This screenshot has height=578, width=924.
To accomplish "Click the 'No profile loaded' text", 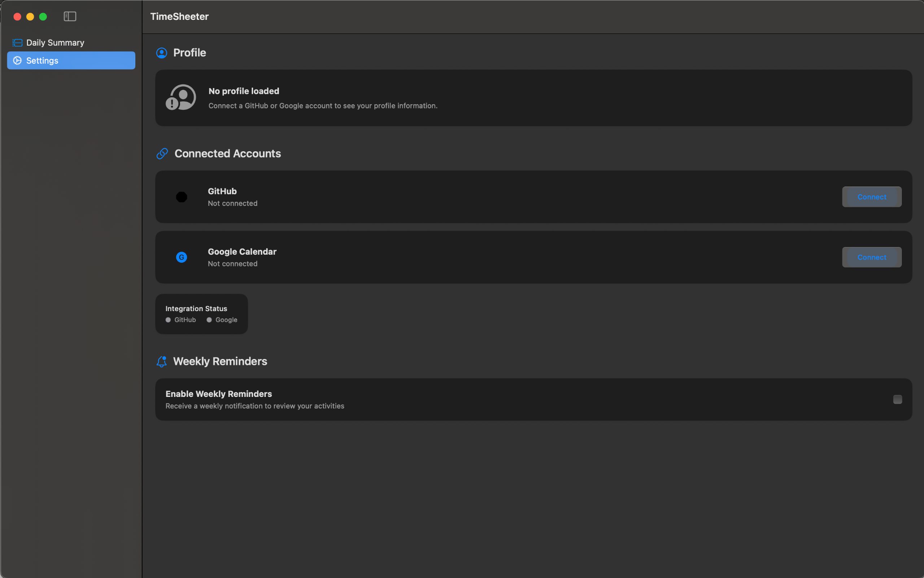I will [244, 91].
